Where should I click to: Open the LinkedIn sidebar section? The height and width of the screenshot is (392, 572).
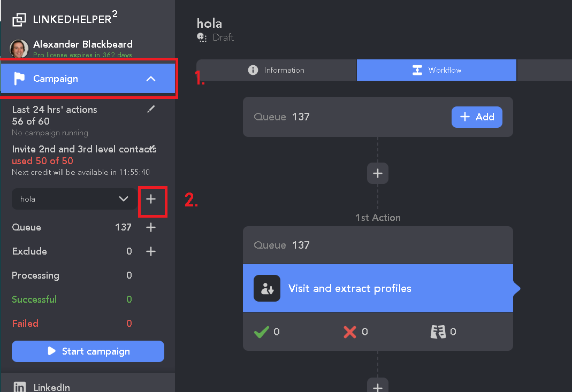pyautogui.click(x=51, y=387)
